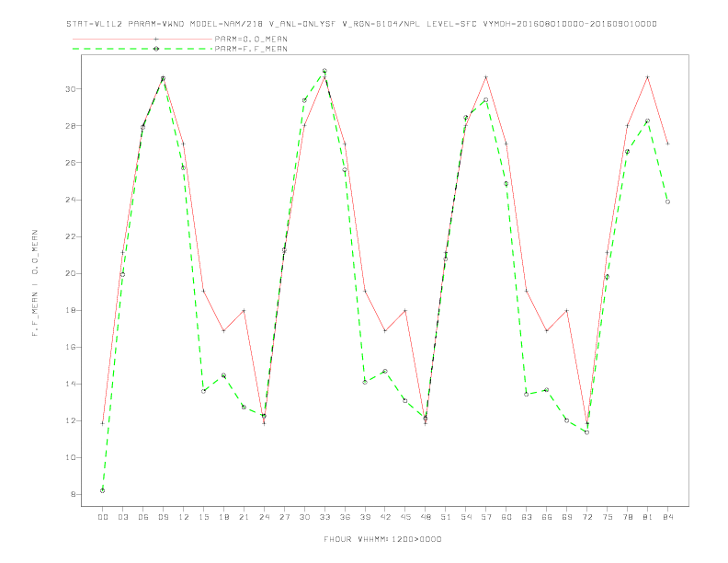Click the circle marker on the green dashed legend line
Image resolution: width=728 pixels, height=563 pixels.
(x=156, y=49)
